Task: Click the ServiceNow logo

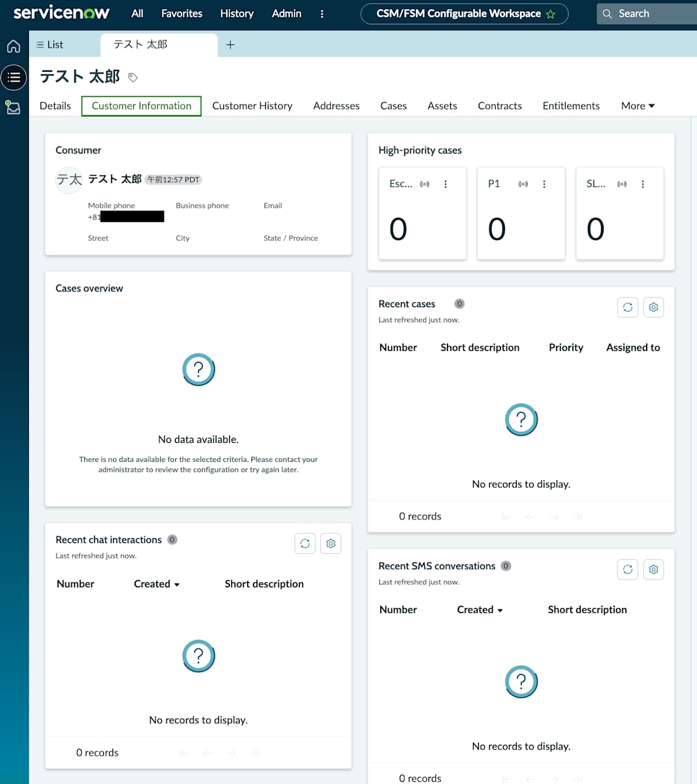Action: click(x=61, y=13)
